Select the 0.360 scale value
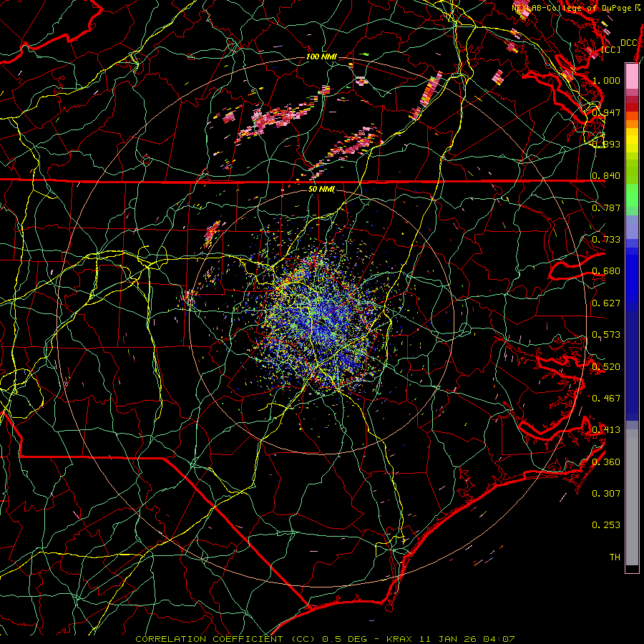 point(606,462)
